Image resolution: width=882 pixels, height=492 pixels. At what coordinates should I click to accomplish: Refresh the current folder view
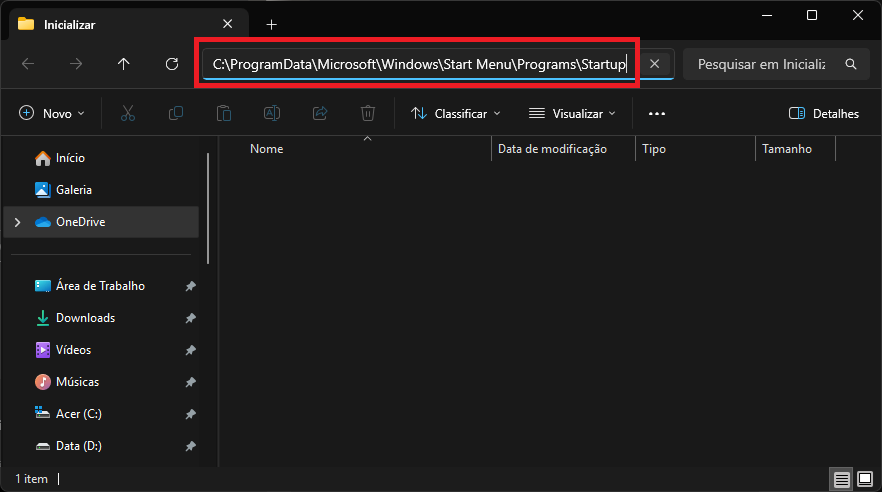click(x=172, y=64)
